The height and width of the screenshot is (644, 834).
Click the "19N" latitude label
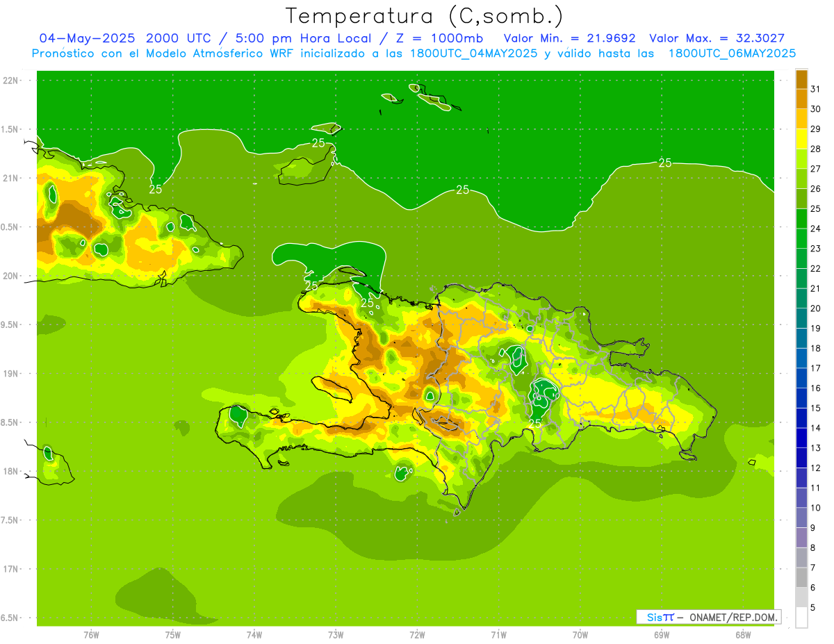click(12, 374)
